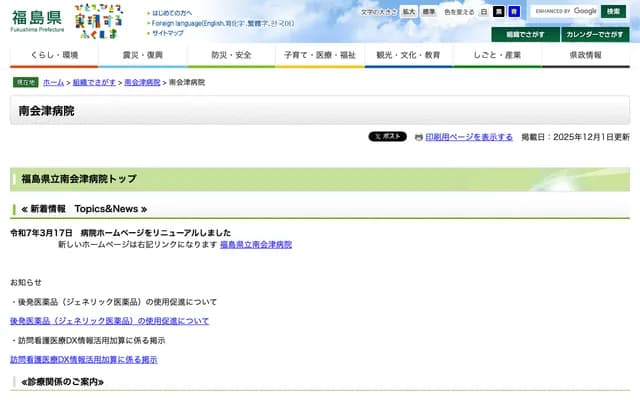Click the 新着情報 Topics&News heading
This screenshot has width=640, height=400.
(84, 209)
